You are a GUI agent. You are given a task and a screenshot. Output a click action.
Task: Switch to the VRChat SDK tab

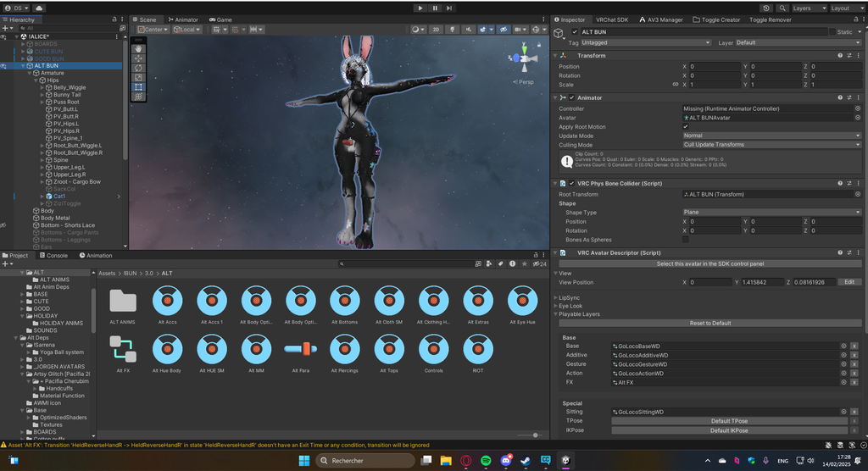[611, 19]
